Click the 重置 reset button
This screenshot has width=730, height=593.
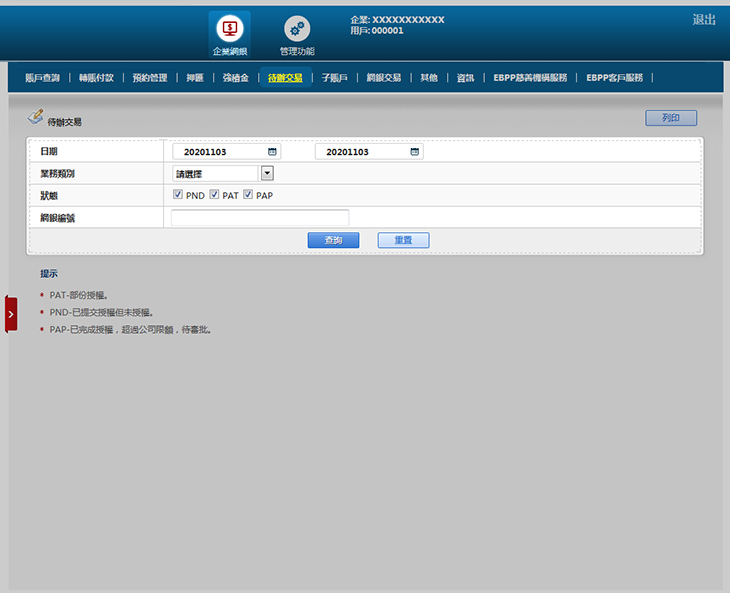(x=403, y=240)
